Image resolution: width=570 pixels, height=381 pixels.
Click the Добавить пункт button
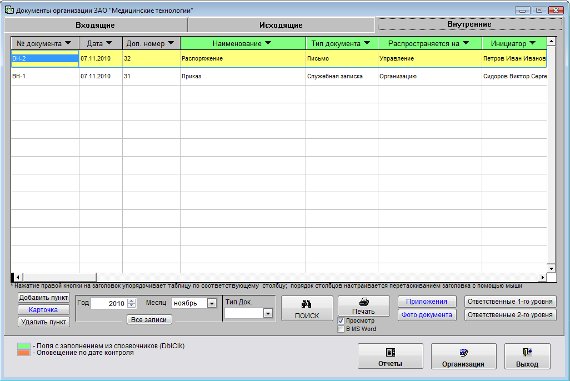pyautogui.click(x=44, y=297)
